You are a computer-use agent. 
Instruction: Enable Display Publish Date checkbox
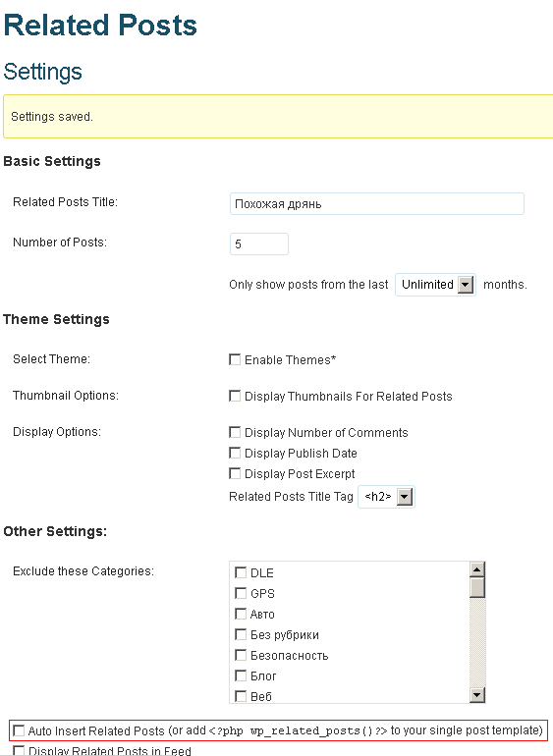point(235,453)
